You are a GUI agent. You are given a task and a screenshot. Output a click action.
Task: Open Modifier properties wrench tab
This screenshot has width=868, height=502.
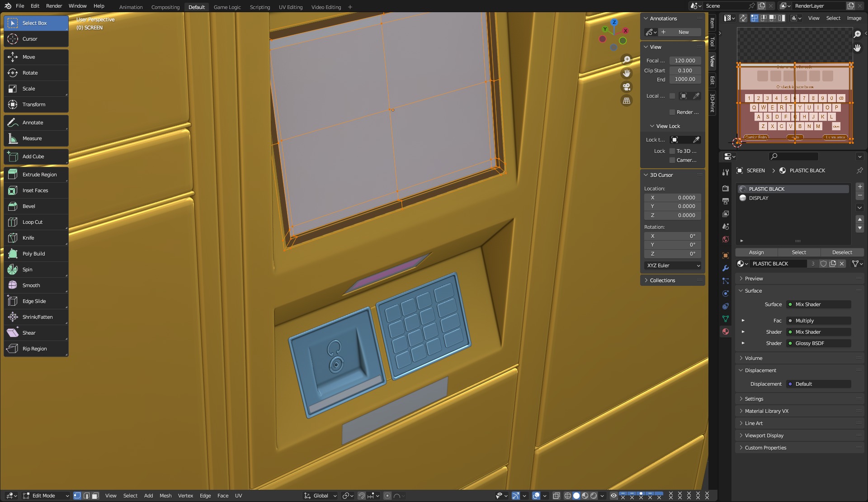click(726, 268)
